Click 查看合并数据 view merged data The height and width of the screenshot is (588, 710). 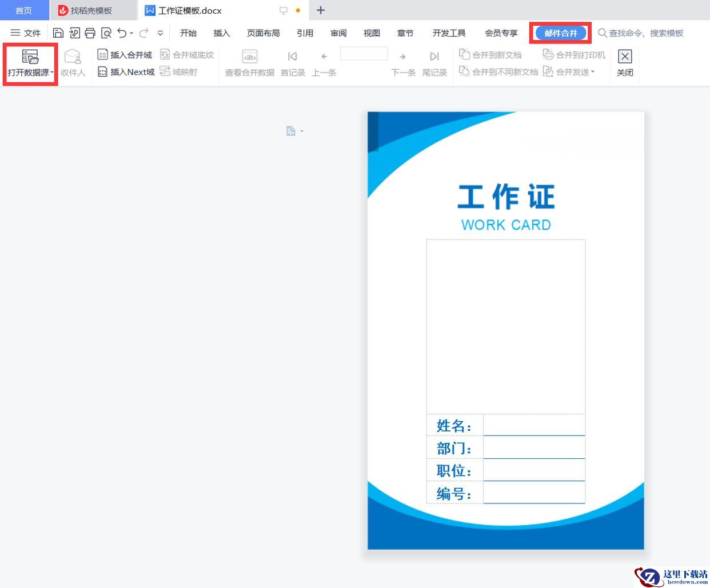(x=250, y=63)
